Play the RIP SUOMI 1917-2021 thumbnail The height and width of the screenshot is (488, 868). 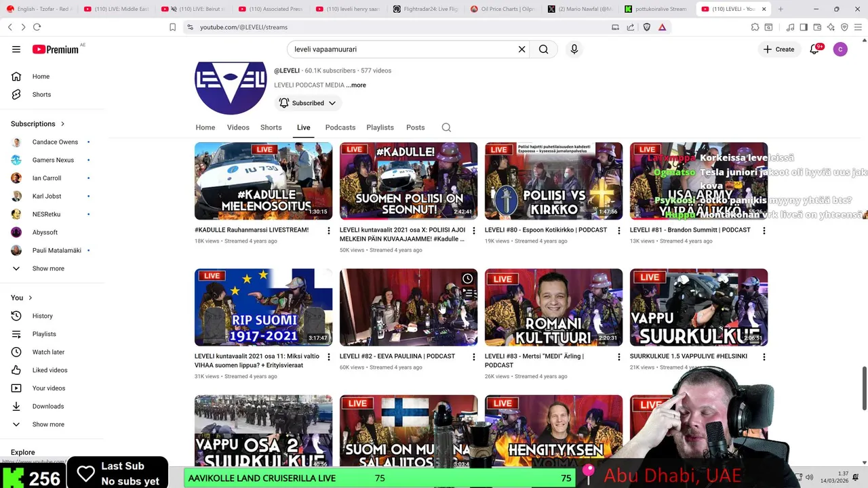pyautogui.click(x=263, y=307)
